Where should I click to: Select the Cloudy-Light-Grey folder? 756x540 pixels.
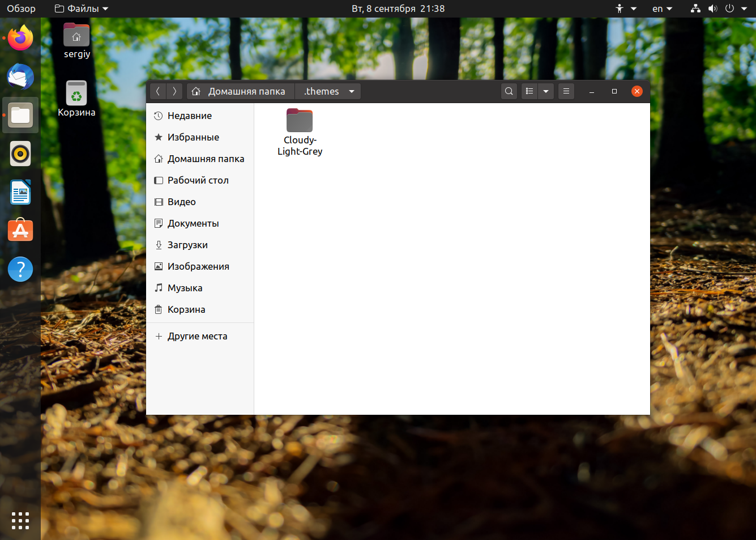(300, 132)
